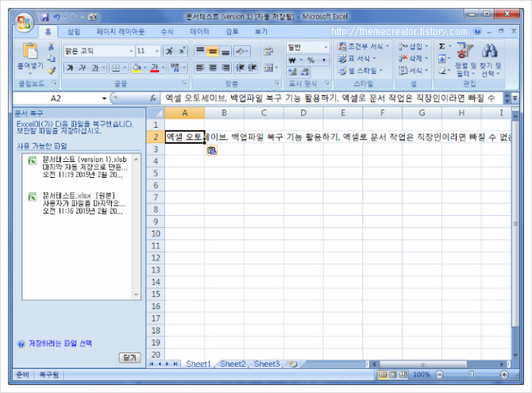Open Conditional Formatting (조건부 서식)
The image size is (532, 393).
coord(364,47)
